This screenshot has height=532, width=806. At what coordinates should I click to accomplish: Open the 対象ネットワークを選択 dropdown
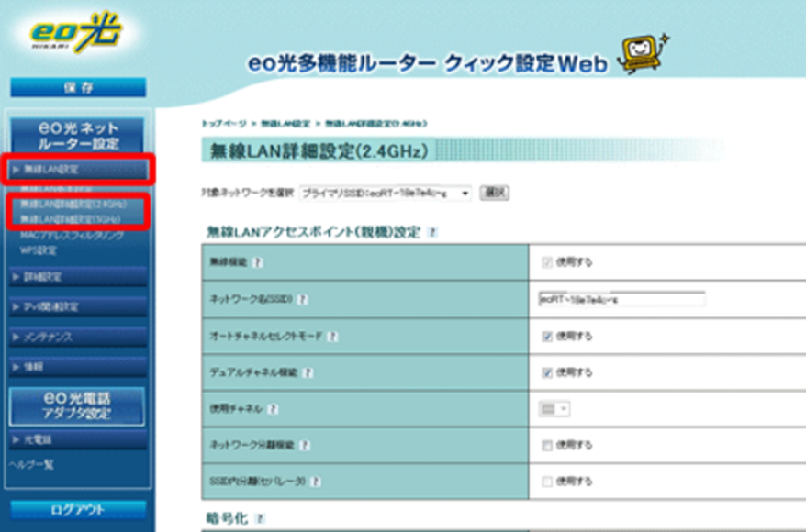(385, 194)
